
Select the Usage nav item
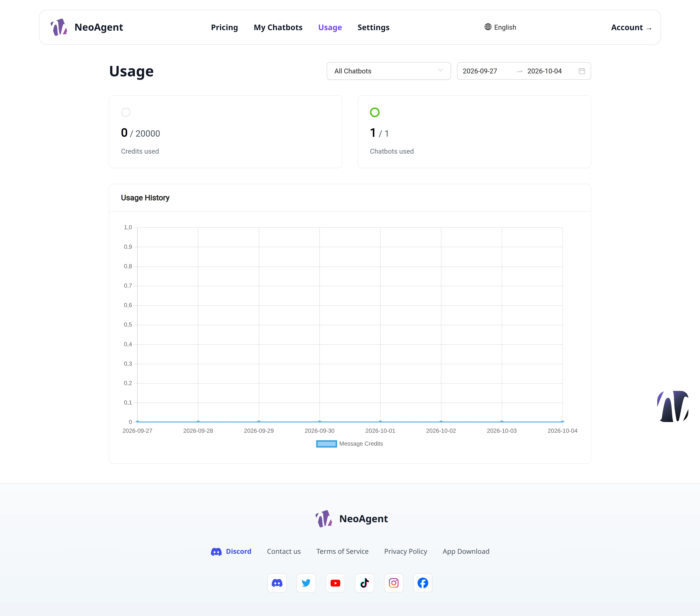[330, 27]
